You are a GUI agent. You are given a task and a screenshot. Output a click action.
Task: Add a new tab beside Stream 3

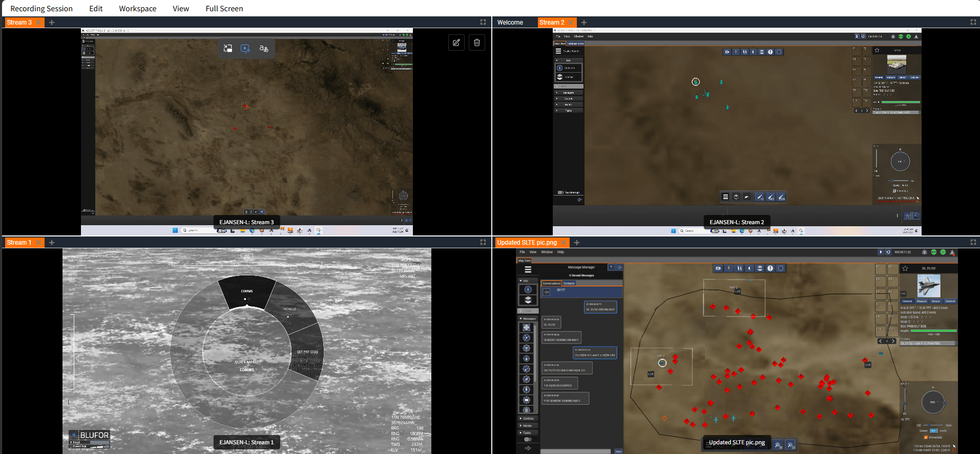[52, 23]
